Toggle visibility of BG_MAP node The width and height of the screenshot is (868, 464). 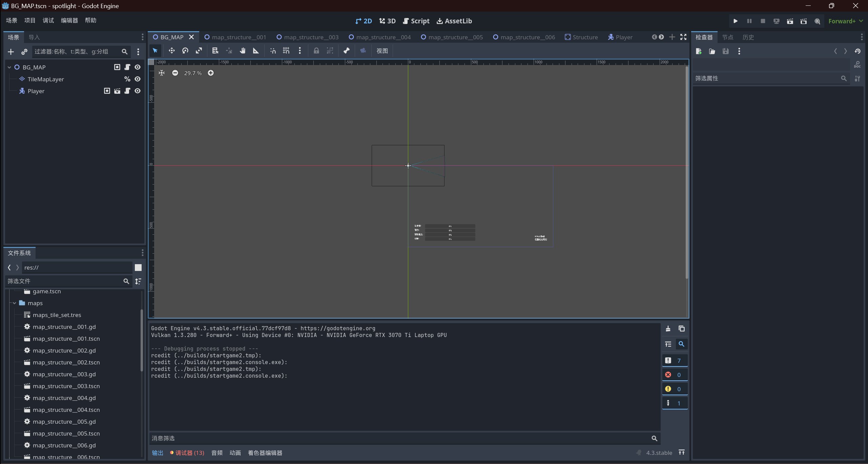click(138, 67)
